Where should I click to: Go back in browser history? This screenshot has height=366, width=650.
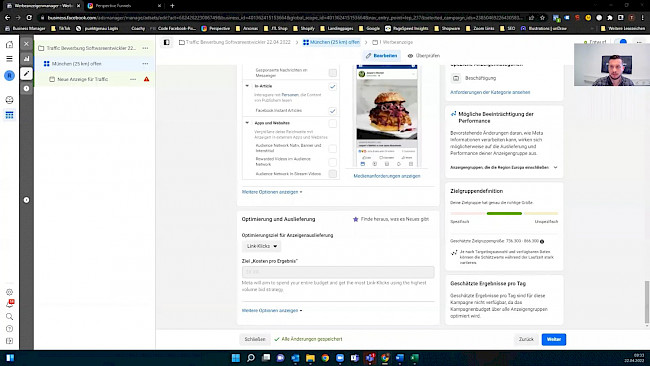7,17
